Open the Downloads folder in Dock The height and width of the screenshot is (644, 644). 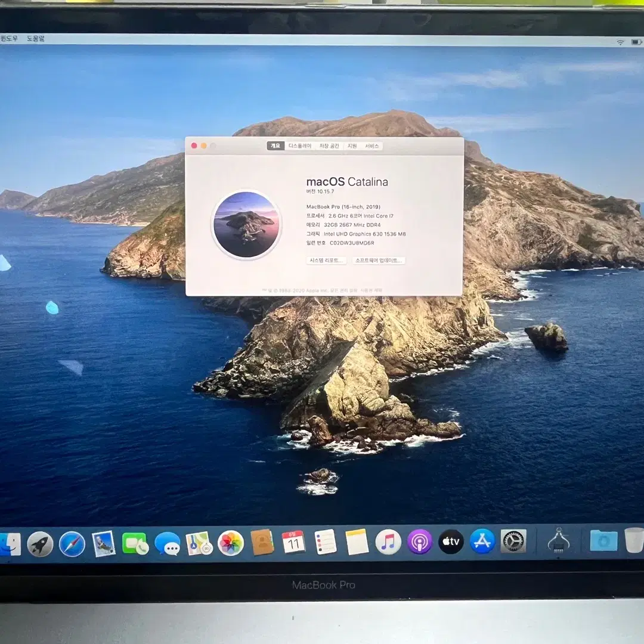[x=603, y=540]
